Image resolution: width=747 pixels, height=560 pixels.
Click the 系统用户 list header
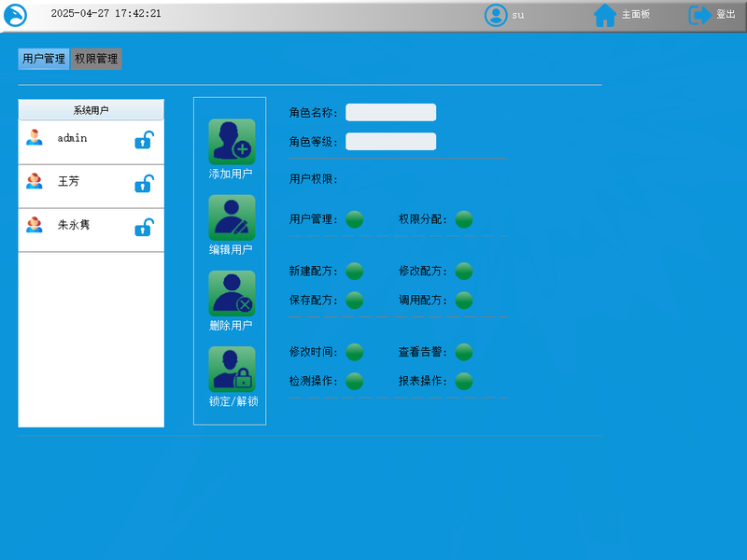[x=91, y=110]
